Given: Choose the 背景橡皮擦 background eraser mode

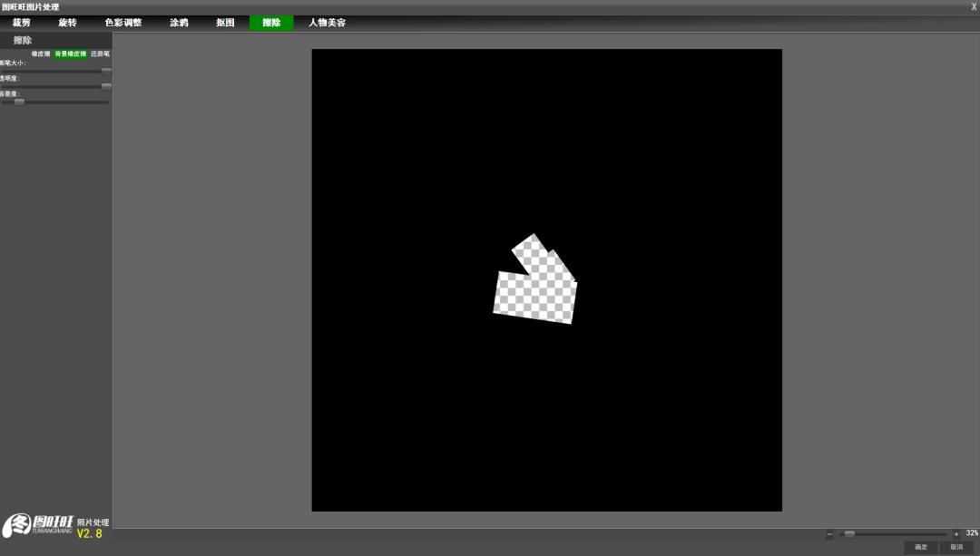Looking at the screenshot, I should click(x=70, y=54).
